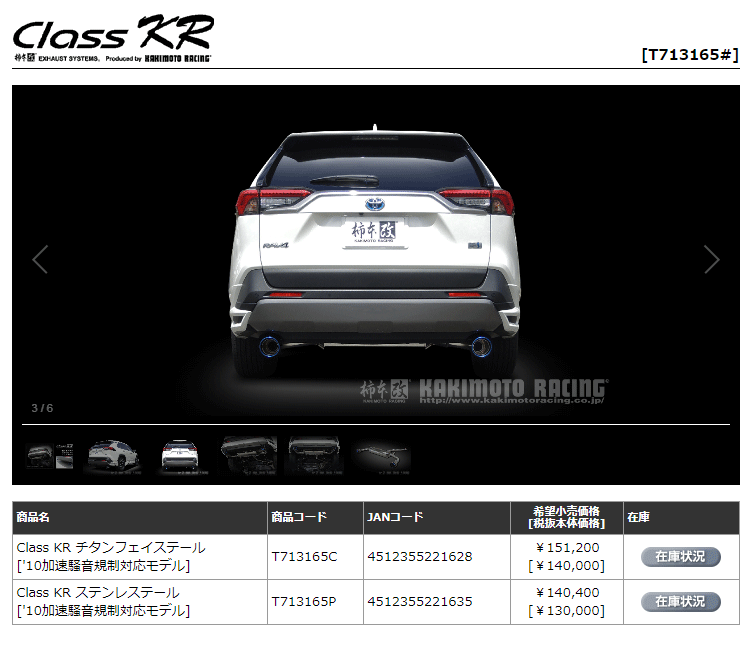The height and width of the screenshot is (653, 751).
Task: Select first thumbnail with product catalog shot
Action: pos(50,456)
